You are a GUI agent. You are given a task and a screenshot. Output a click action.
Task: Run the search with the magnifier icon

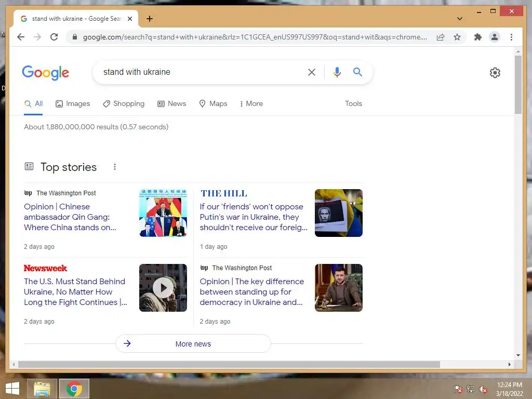(x=357, y=72)
